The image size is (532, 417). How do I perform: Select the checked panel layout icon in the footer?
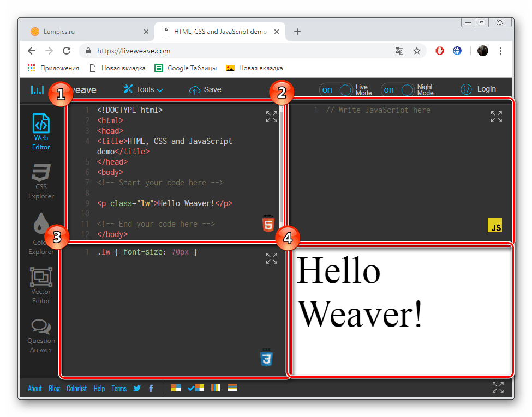pos(196,388)
